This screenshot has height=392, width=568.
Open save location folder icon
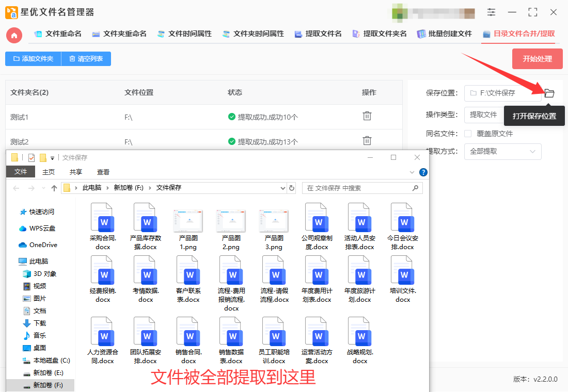(549, 93)
